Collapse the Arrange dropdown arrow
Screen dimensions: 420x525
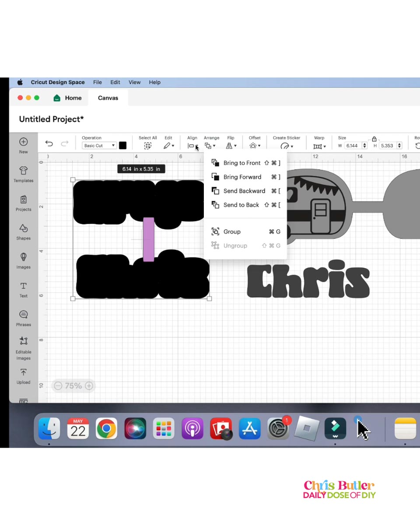point(214,146)
